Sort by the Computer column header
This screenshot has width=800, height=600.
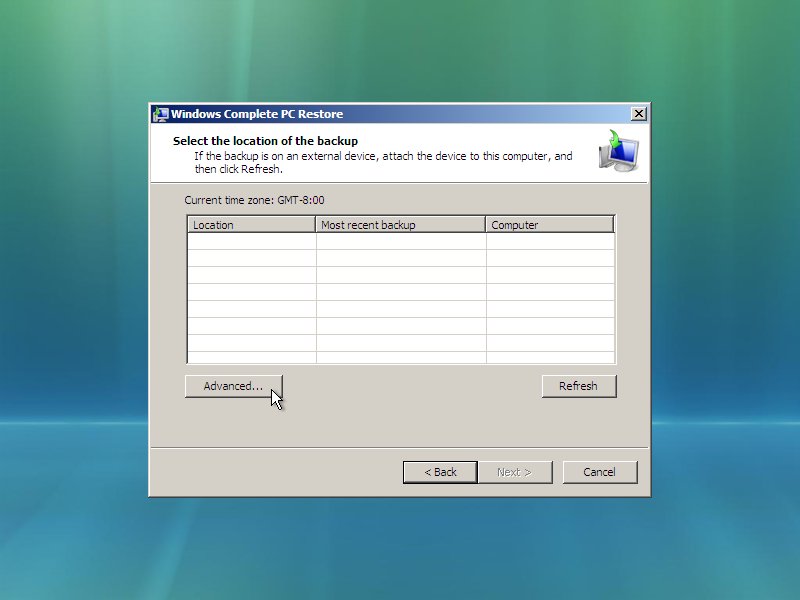click(549, 225)
